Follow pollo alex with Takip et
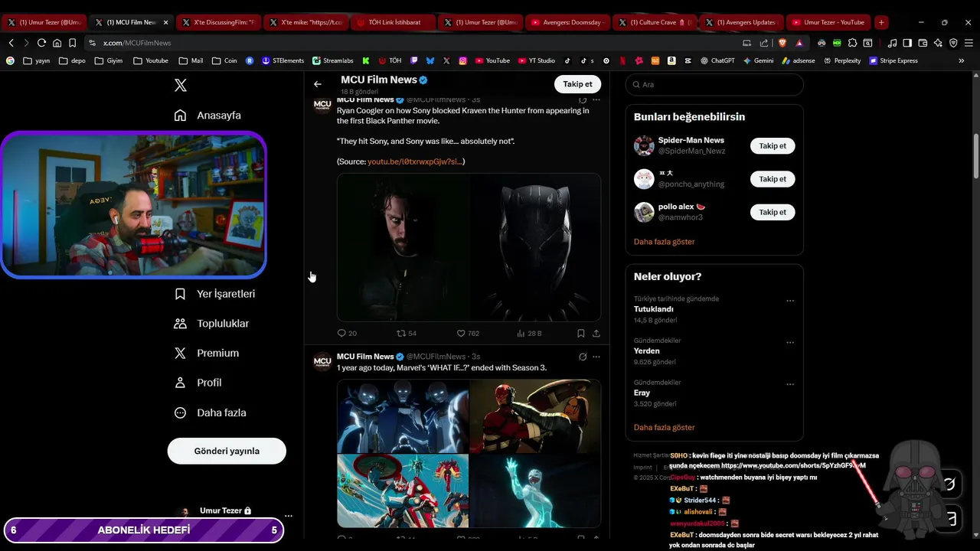Image resolution: width=980 pixels, height=551 pixels. (773, 212)
